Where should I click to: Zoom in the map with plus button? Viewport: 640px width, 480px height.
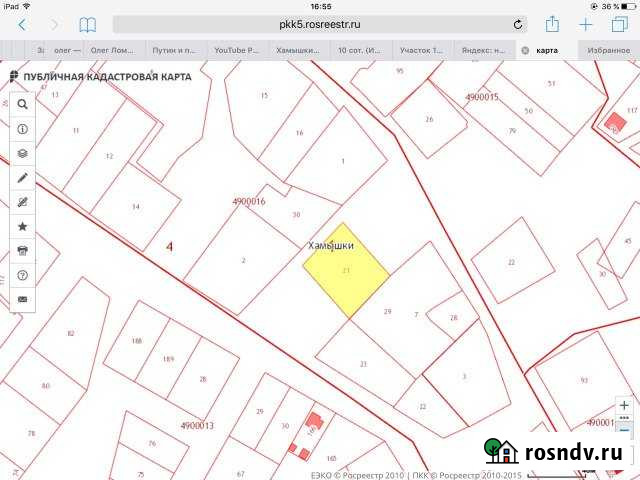(x=624, y=405)
